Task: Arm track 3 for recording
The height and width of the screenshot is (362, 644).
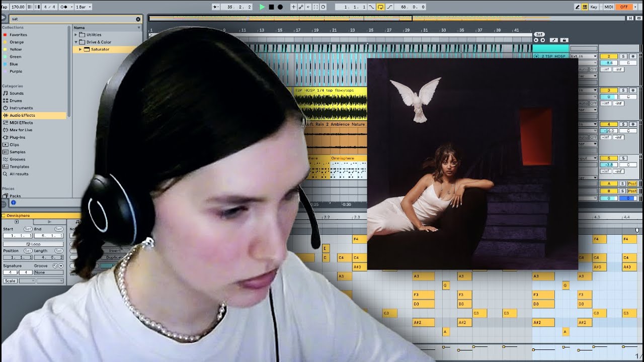Action: tap(633, 90)
